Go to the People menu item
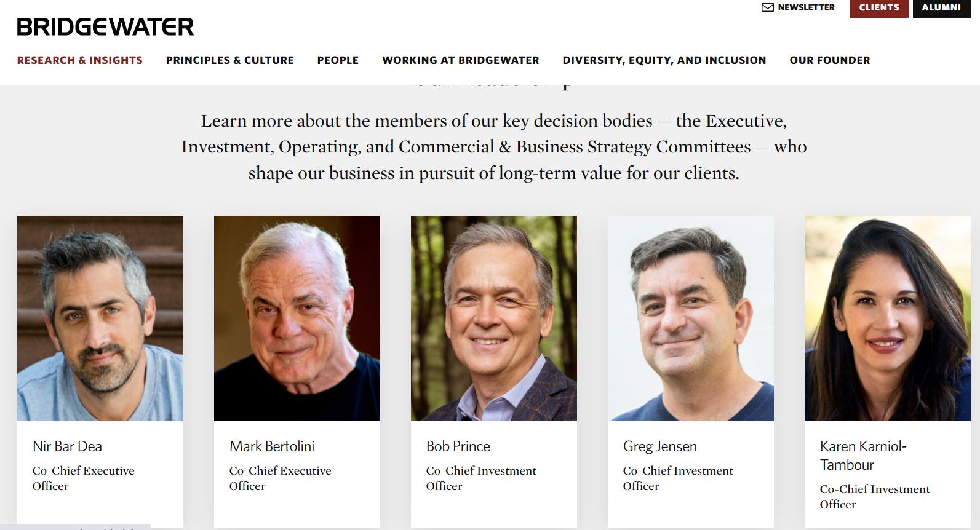The width and height of the screenshot is (980, 530). 338,60
